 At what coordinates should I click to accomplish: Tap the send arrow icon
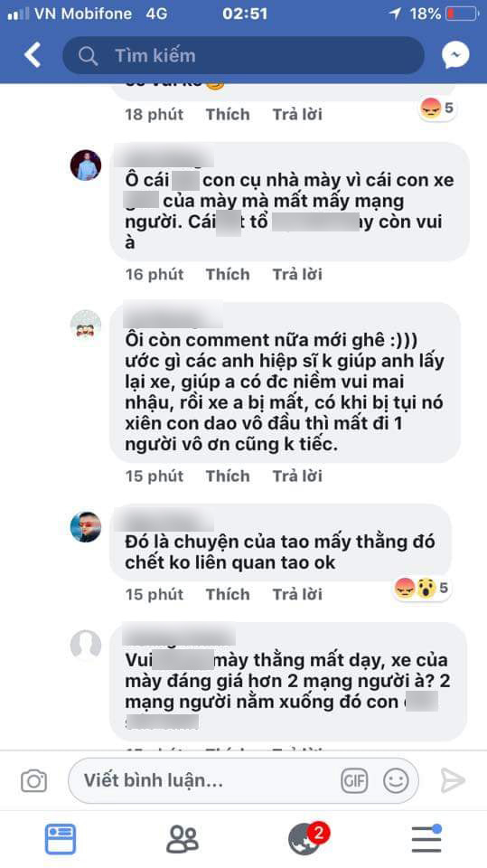pos(452,781)
